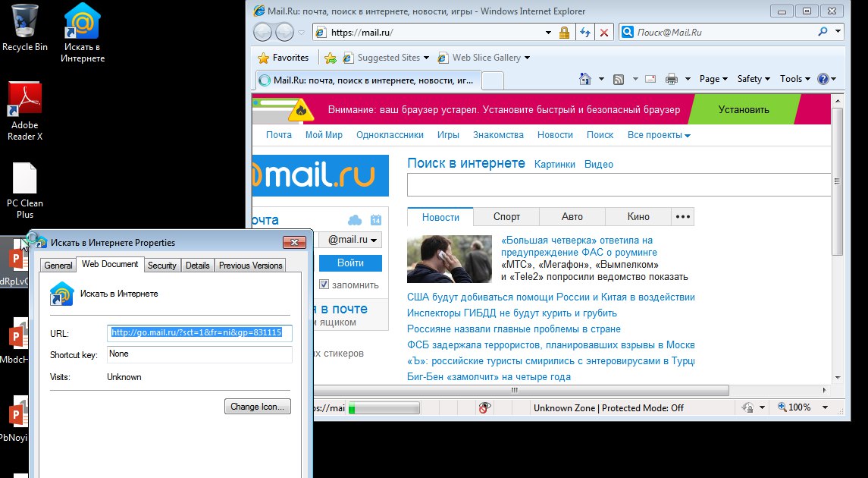868x478 pixels.
Task: Click the page loading progress bar
Action: tap(383, 408)
